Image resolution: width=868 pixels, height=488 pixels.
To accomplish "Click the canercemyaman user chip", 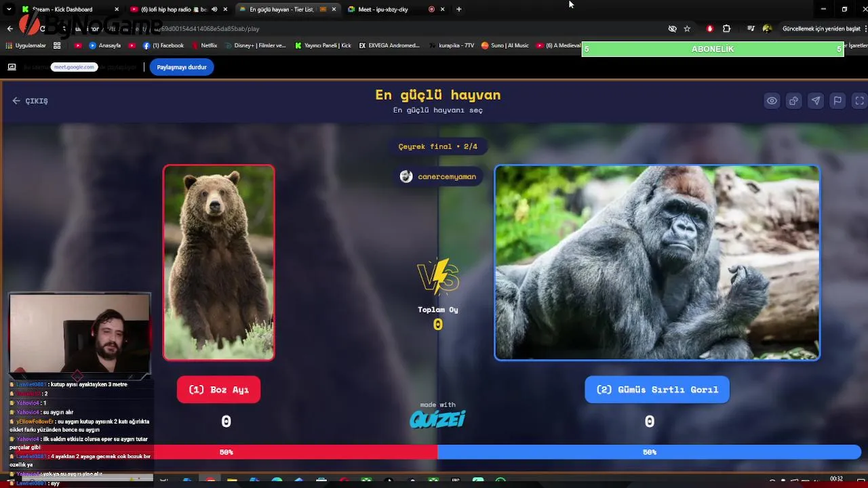I will point(438,176).
